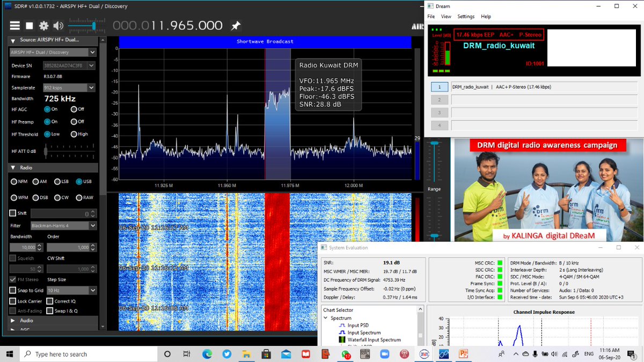The image size is (644, 362).
Task: Toggle the pin icon next to the frequency
Action: 235,26
